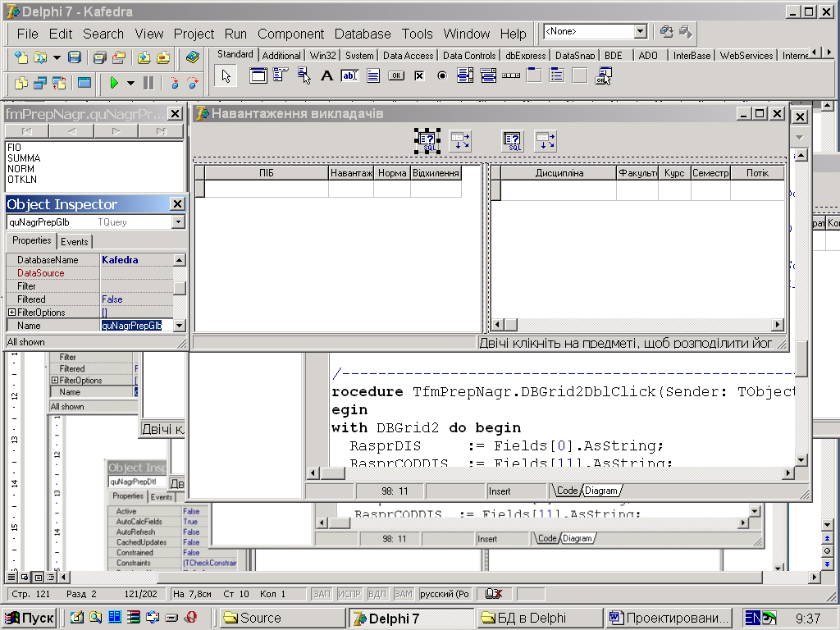Expand the FilterOptions property in Object Inspector
The height and width of the screenshot is (630, 840).
(11, 312)
